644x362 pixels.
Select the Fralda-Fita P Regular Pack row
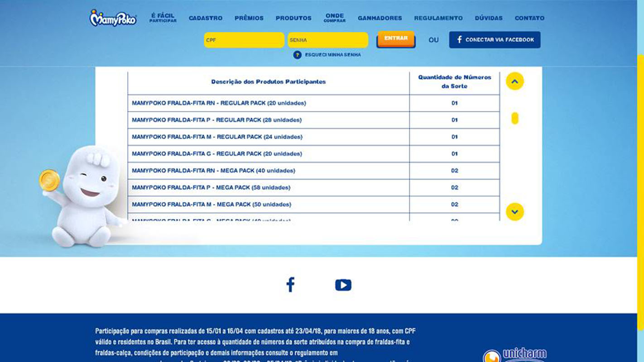point(314,120)
